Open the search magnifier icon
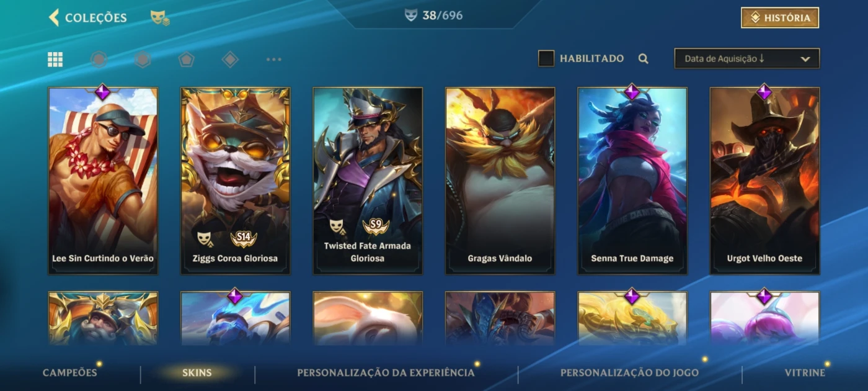The height and width of the screenshot is (391, 868). 644,59
